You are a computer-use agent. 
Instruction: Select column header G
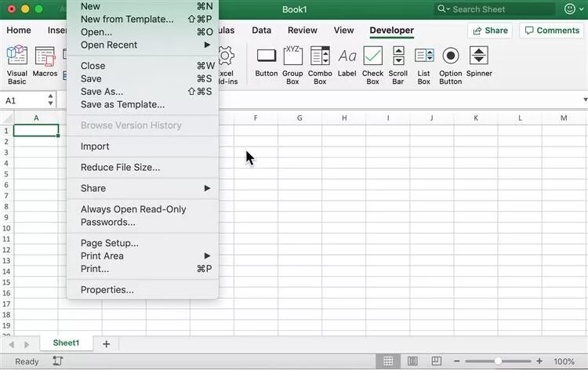[299, 118]
